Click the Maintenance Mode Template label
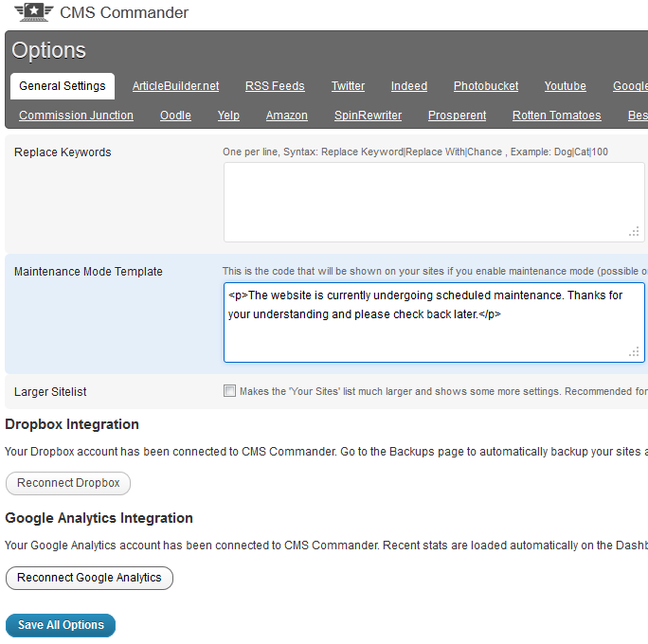Image resolution: width=648 pixels, height=644 pixels. 88,272
